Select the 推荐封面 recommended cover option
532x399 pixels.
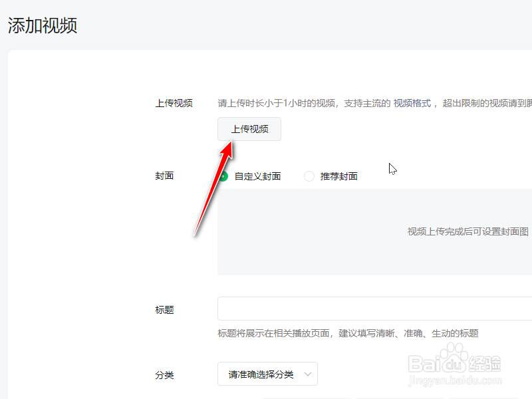pos(340,176)
